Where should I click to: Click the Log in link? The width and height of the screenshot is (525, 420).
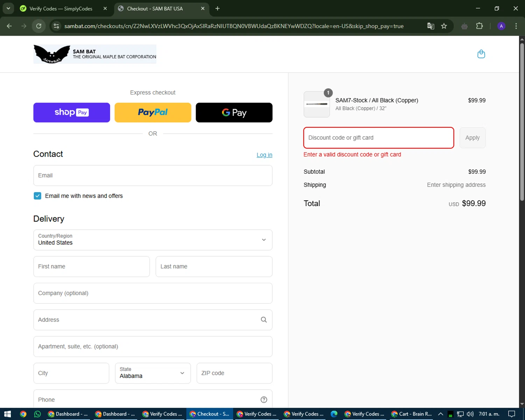pos(264,155)
